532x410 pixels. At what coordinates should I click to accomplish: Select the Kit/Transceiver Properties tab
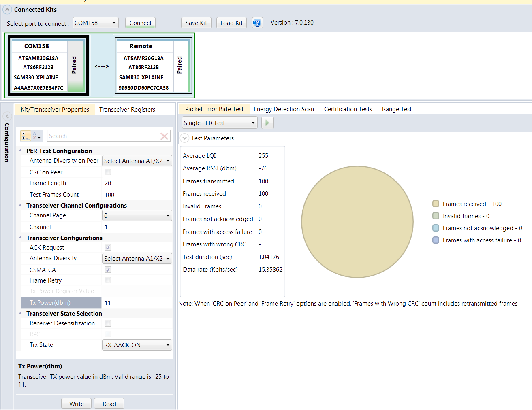pyautogui.click(x=55, y=109)
